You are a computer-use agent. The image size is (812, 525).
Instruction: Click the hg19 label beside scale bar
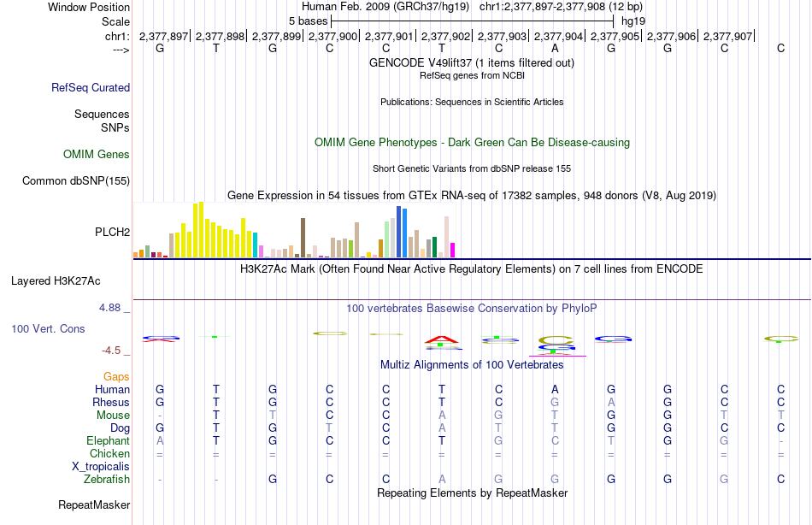[x=633, y=21]
